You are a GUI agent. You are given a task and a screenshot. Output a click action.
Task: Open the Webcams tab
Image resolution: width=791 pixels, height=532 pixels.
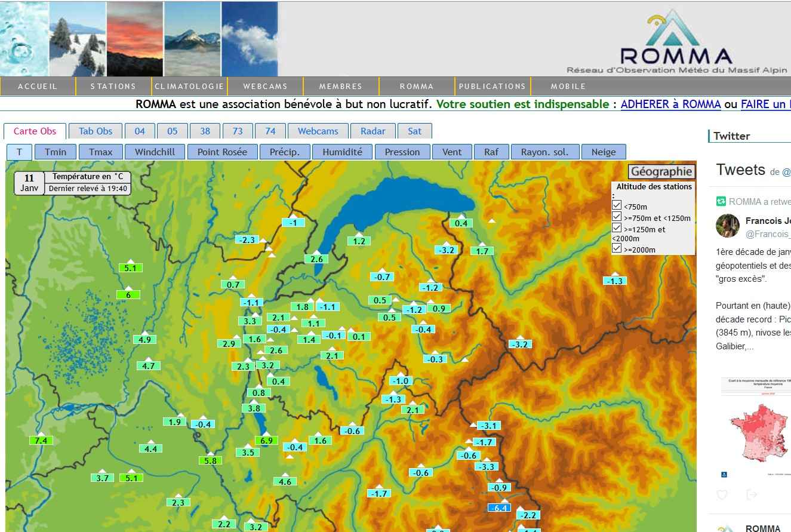coord(318,131)
